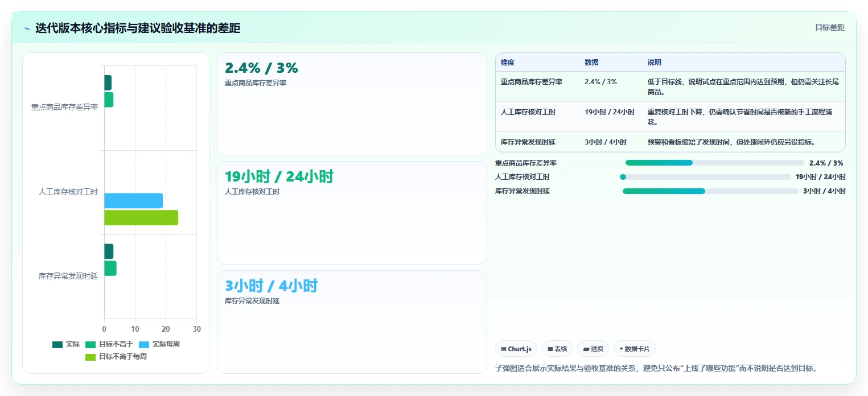868x396 pixels.
Task: Click the 表格 tag
Action: tap(557, 349)
